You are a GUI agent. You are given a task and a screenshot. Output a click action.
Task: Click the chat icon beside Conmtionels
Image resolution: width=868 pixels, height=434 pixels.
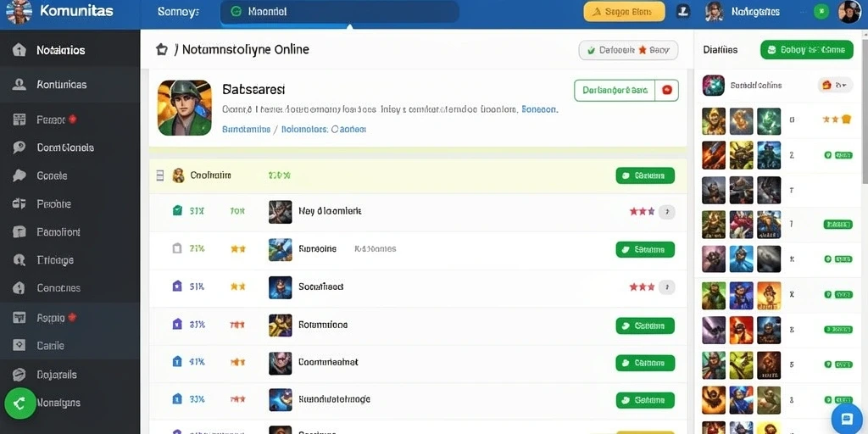click(x=19, y=147)
